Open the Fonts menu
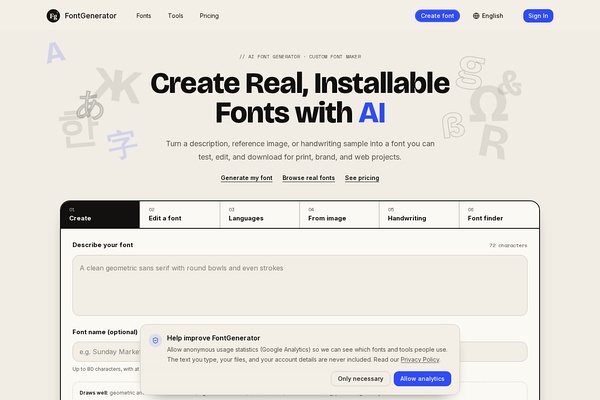Viewport: 600px width, 400px height. pos(143,16)
